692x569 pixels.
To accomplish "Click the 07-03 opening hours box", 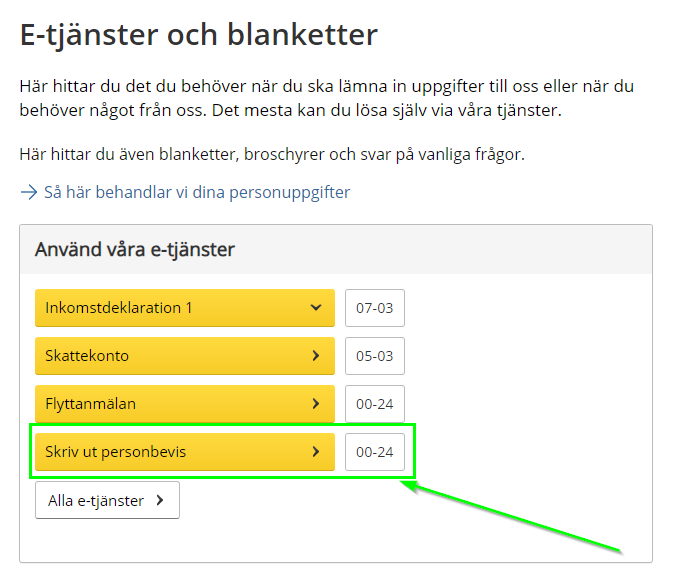I will pos(374,308).
